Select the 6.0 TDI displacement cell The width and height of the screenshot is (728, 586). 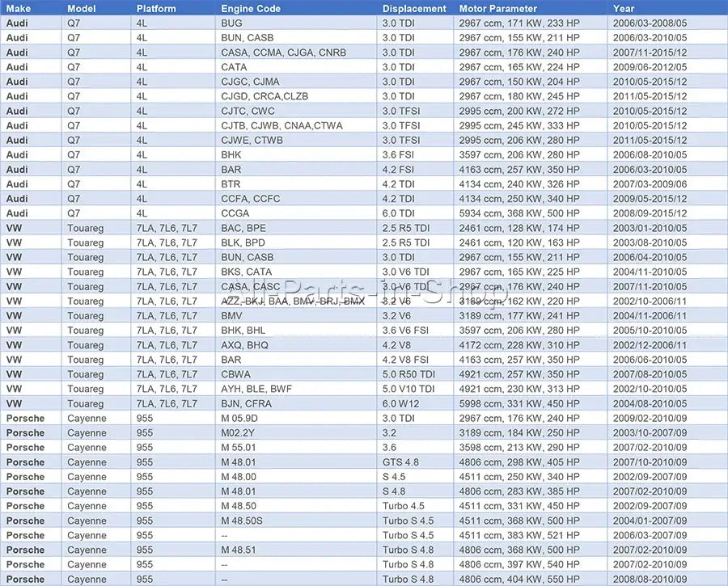point(399,213)
